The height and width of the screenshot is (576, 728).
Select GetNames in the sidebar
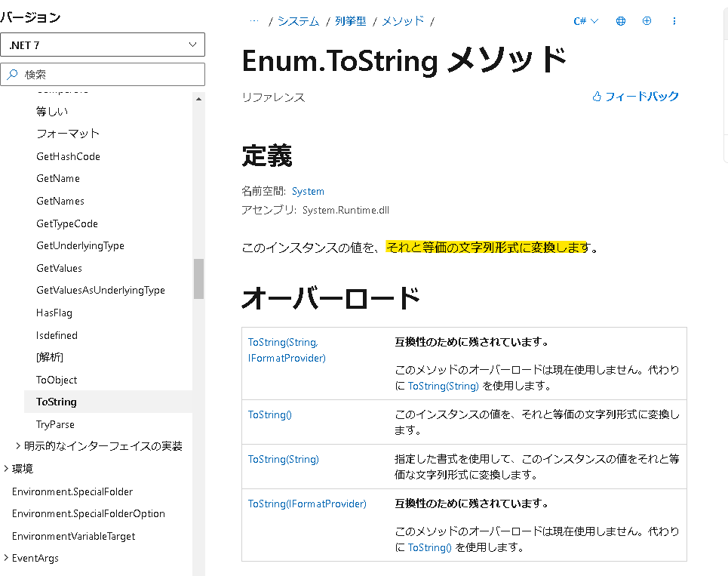tap(60, 201)
